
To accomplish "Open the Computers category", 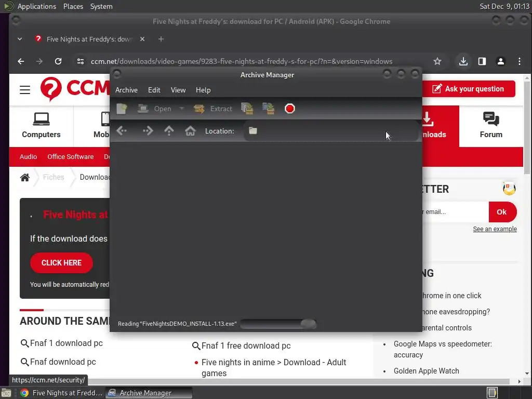I will 41,126.
